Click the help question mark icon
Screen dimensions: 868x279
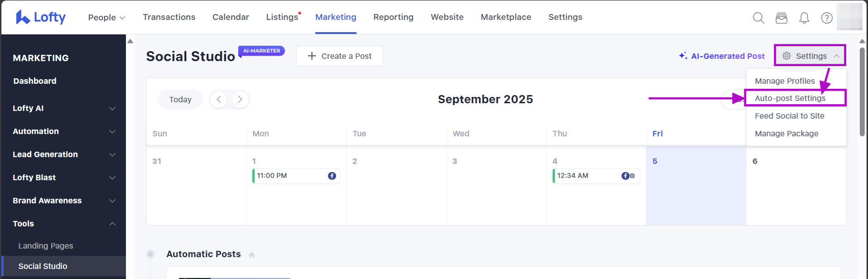(827, 18)
